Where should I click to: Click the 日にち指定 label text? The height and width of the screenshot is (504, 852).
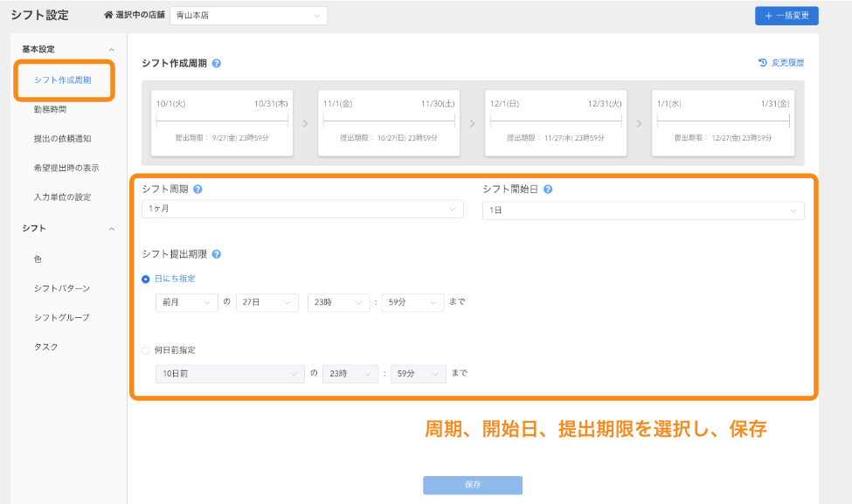(175, 279)
